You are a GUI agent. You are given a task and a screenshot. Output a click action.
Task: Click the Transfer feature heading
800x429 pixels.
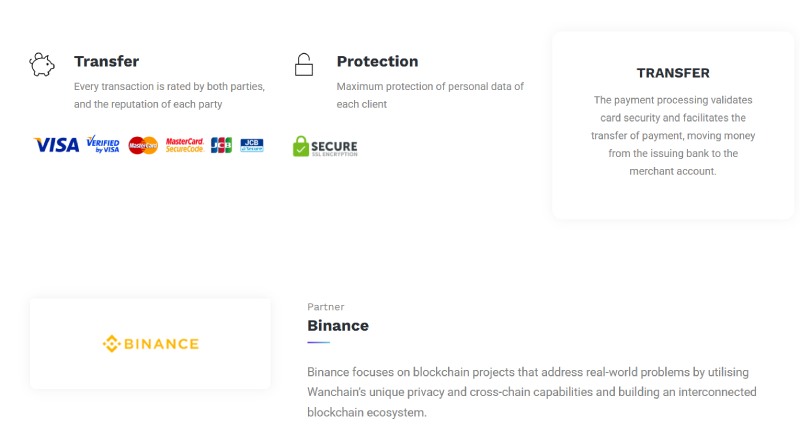[106, 61]
